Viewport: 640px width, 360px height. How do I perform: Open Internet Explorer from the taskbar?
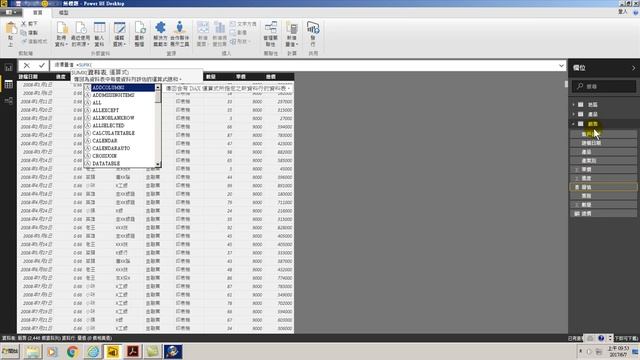[93, 351]
